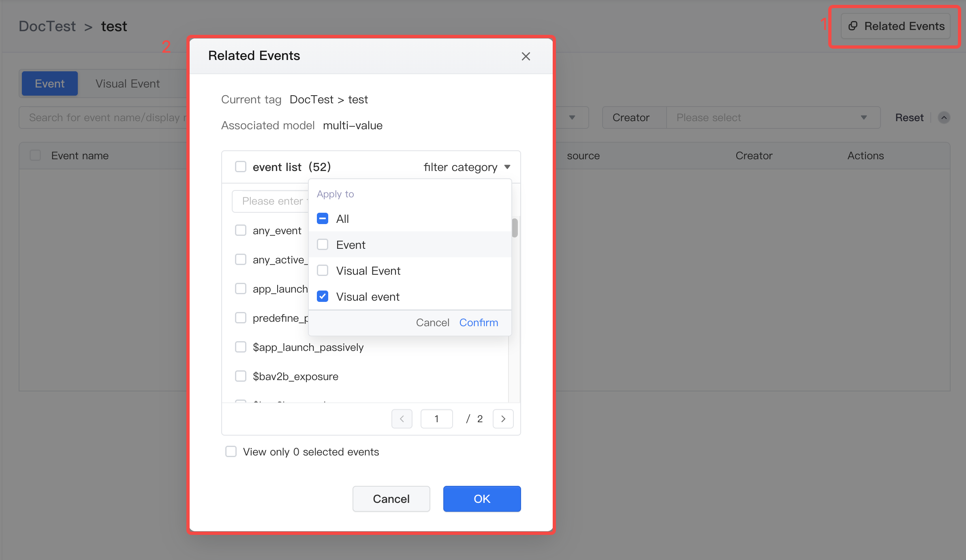Switch to the Visual Event tab

pyautogui.click(x=128, y=83)
